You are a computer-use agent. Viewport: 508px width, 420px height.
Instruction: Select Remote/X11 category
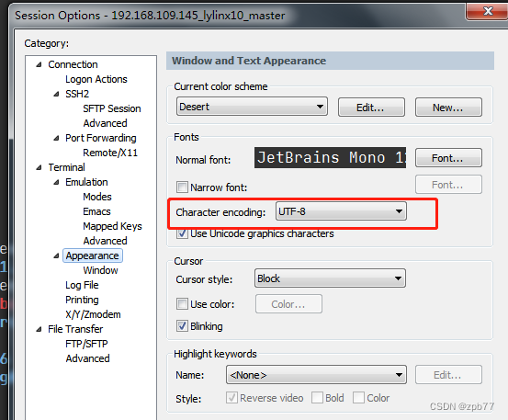click(x=110, y=153)
